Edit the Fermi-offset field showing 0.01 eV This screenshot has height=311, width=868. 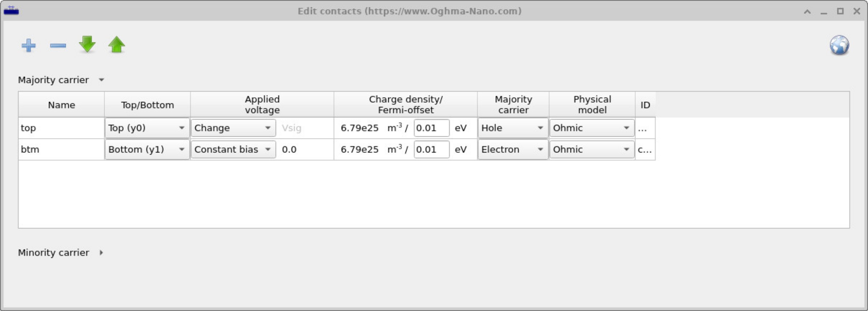point(431,128)
